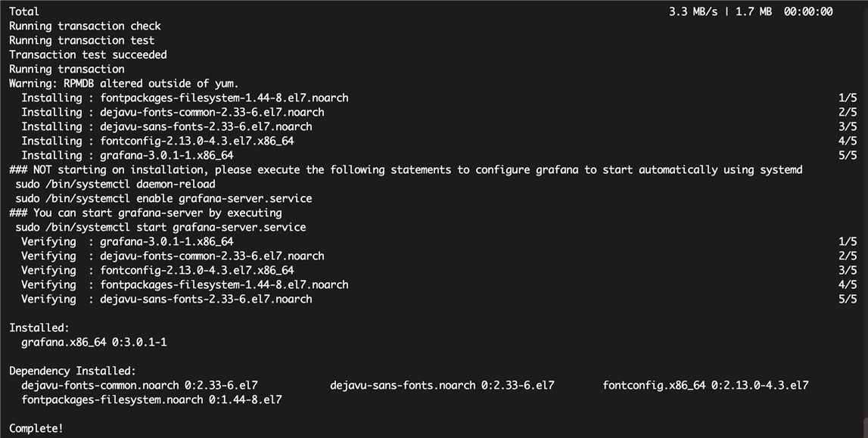Click the '### NOT starting on installation' message
The width and height of the screenshot is (868, 438).
(406, 169)
